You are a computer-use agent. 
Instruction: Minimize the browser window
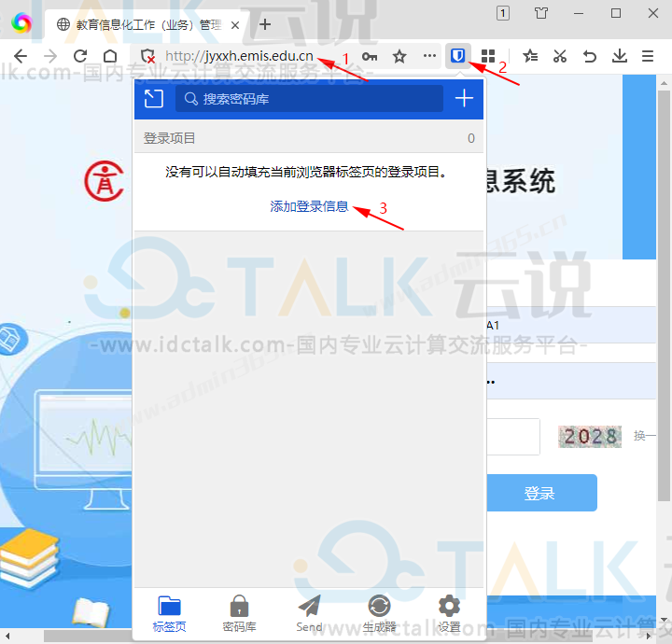[579, 13]
